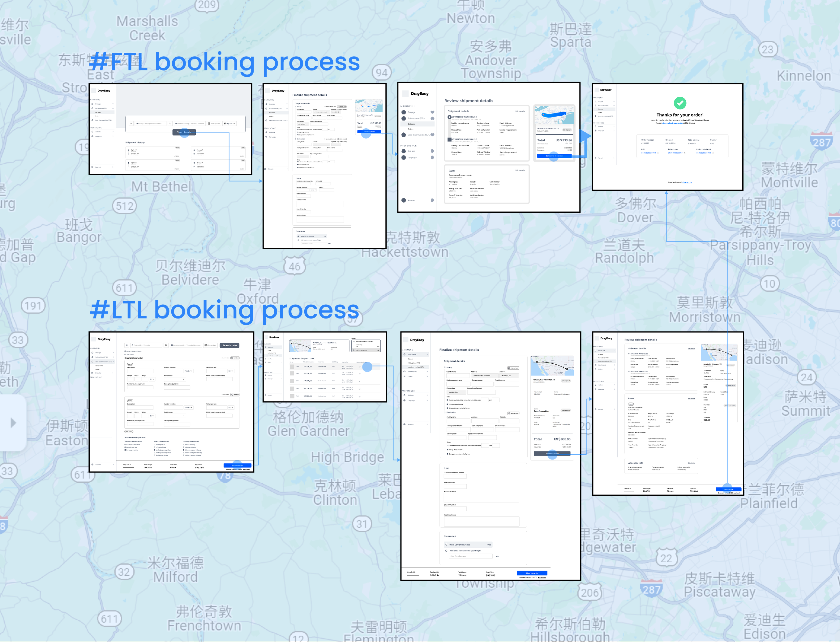The width and height of the screenshot is (840, 642).
Task: Open the Dry Van equipment dropdown
Action: (x=229, y=123)
